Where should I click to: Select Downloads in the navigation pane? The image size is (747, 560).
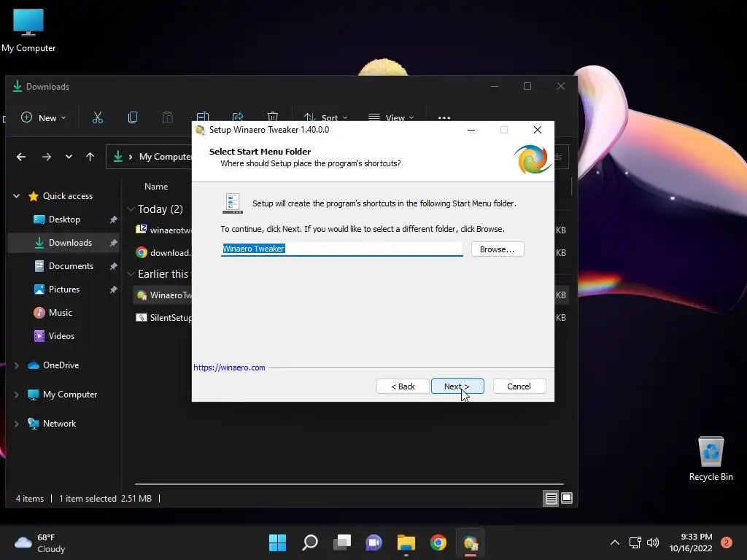pos(64,243)
